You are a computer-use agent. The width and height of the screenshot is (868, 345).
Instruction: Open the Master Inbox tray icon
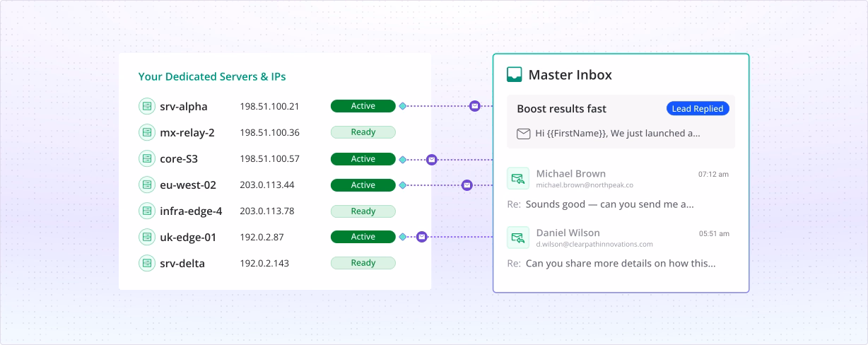coord(515,75)
